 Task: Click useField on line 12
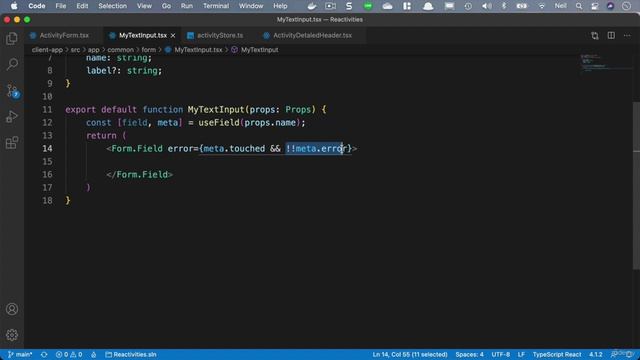219,122
